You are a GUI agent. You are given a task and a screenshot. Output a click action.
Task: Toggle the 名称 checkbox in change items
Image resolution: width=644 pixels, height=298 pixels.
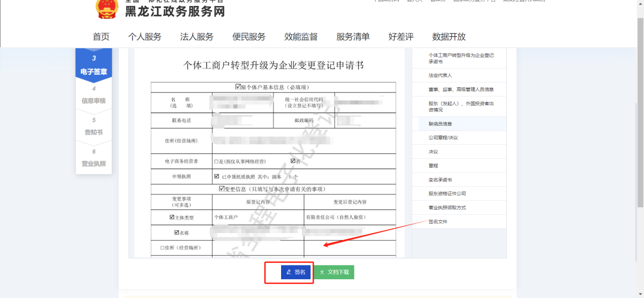pos(176,233)
